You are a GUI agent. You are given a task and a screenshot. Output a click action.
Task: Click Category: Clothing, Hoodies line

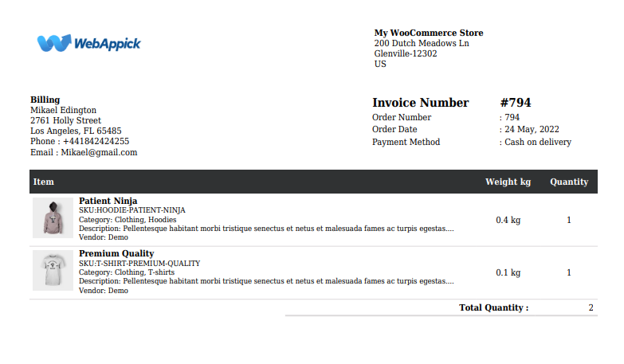128,220
